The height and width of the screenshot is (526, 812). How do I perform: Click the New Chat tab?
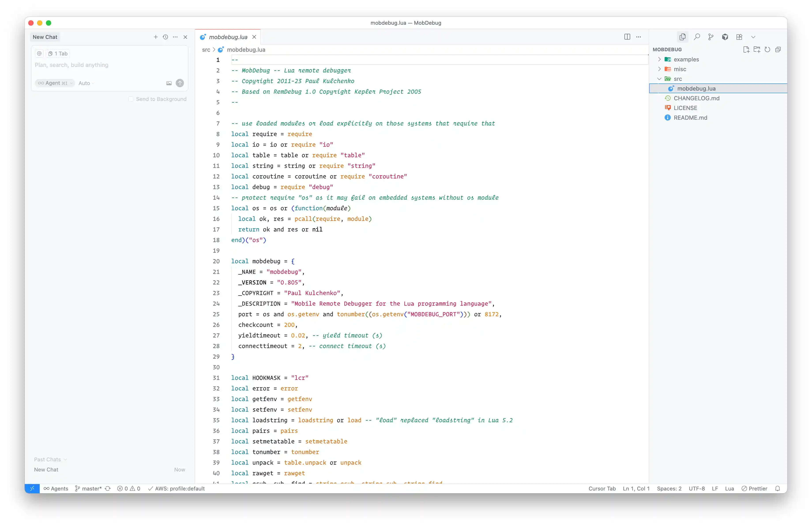45,37
